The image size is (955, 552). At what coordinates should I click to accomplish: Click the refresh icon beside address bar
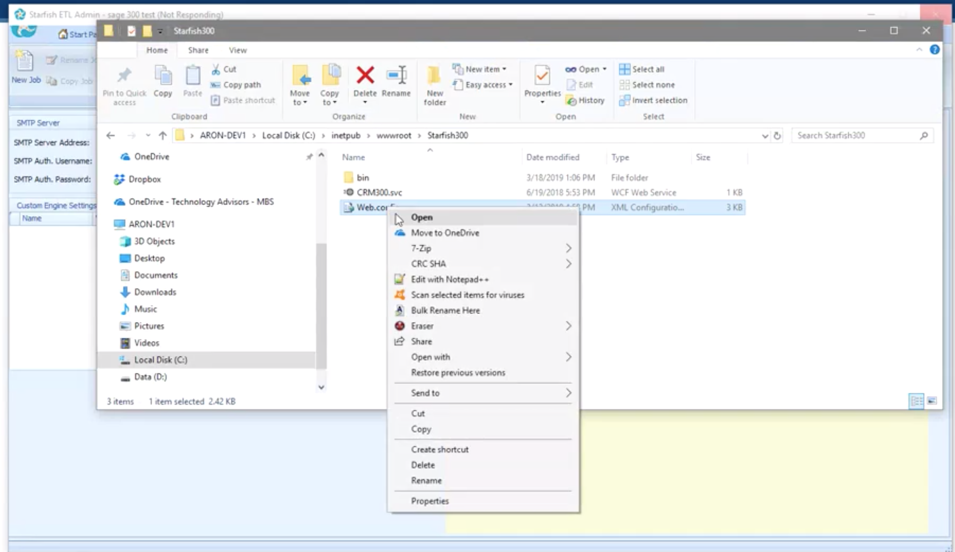point(777,135)
